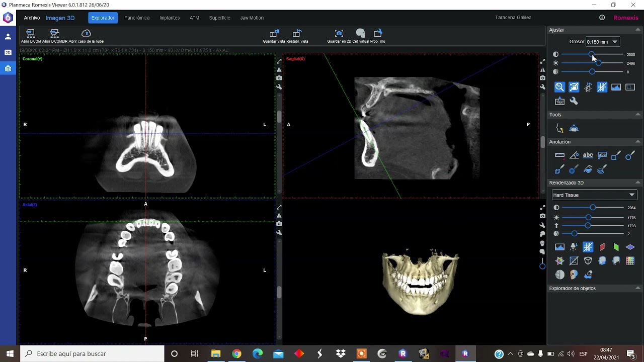Toggle the crosshair grid lines in Ajustar
644x362 pixels.
point(602,87)
